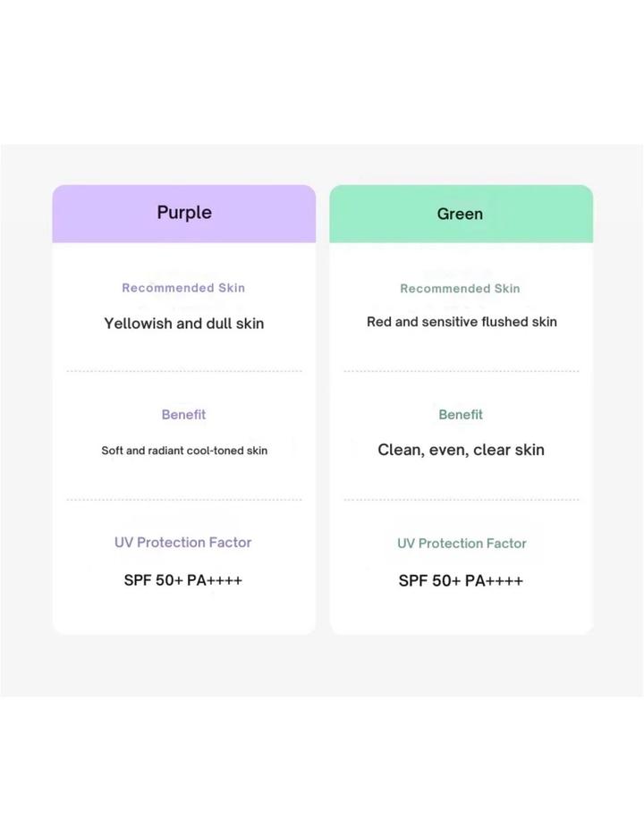The width and height of the screenshot is (644, 819).
Task: Select the 'Red and sensitive flushed skin' text
Action: pyautogui.click(x=462, y=322)
